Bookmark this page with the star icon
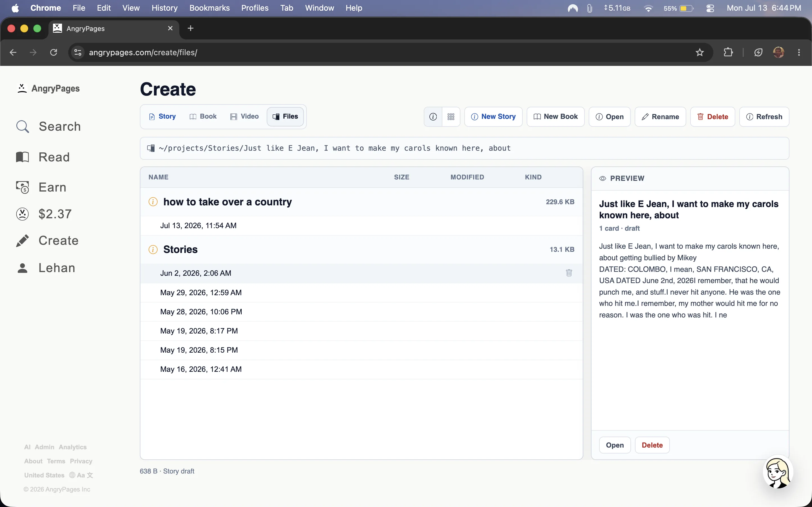 click(x=700, y=52)
